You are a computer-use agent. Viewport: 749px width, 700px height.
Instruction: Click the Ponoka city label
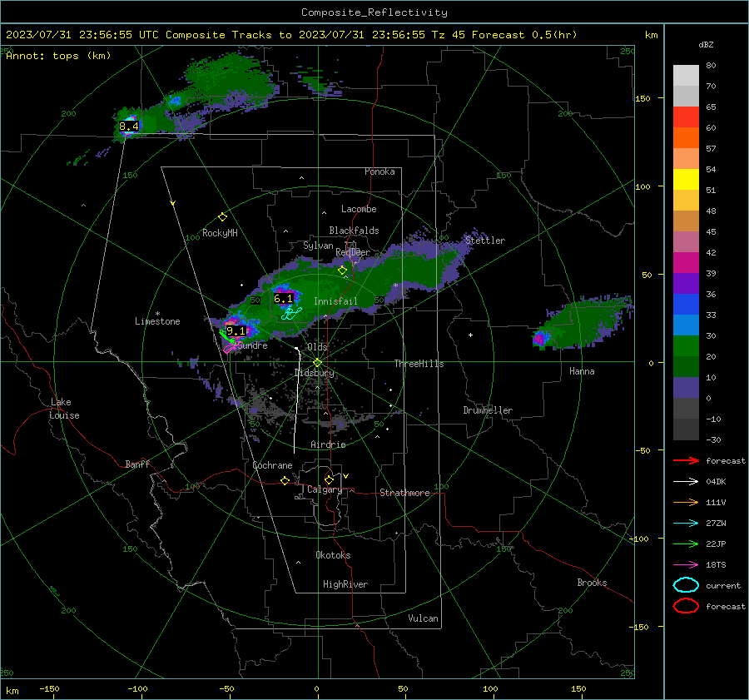379,171
